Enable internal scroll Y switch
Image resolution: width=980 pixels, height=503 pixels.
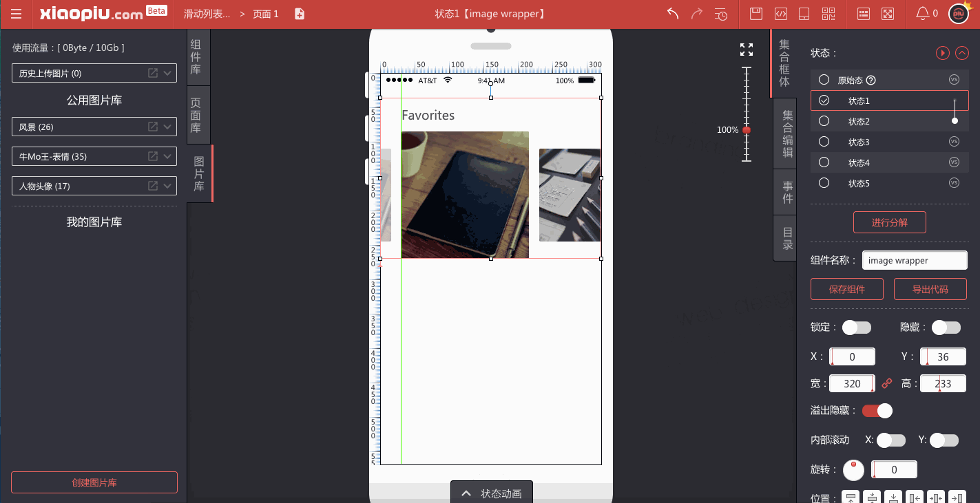944,440
